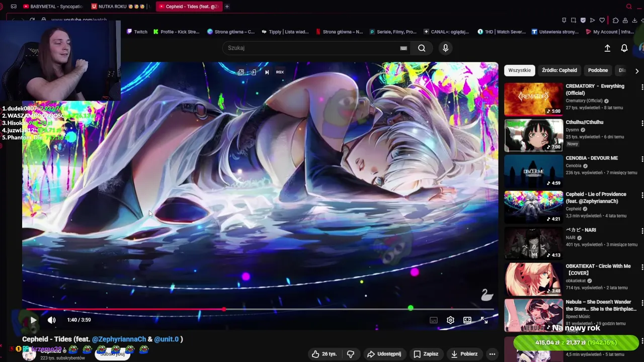
Task: Open options menu for NARI video
Action: pyautogui.click(x=641, y=231)
